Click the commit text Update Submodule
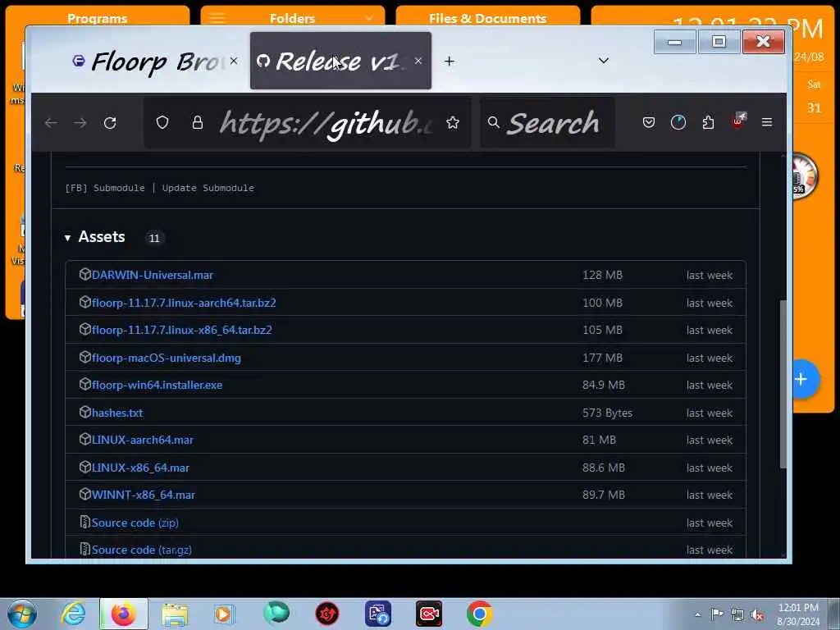The image size is (840, 630). pos(208,188)
